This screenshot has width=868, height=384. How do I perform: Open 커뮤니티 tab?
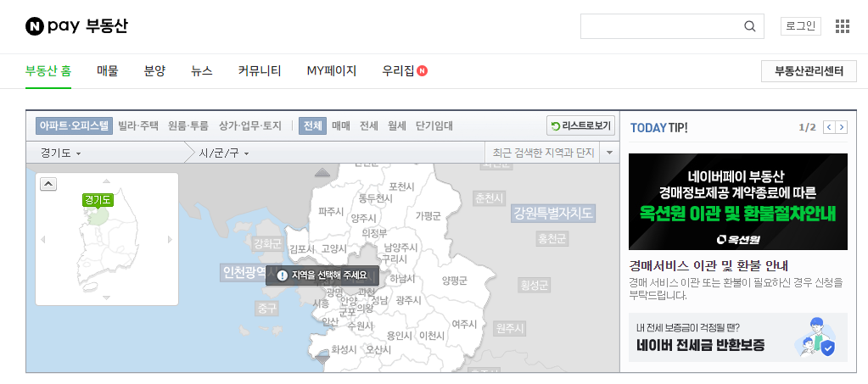(x=260, y=71)
